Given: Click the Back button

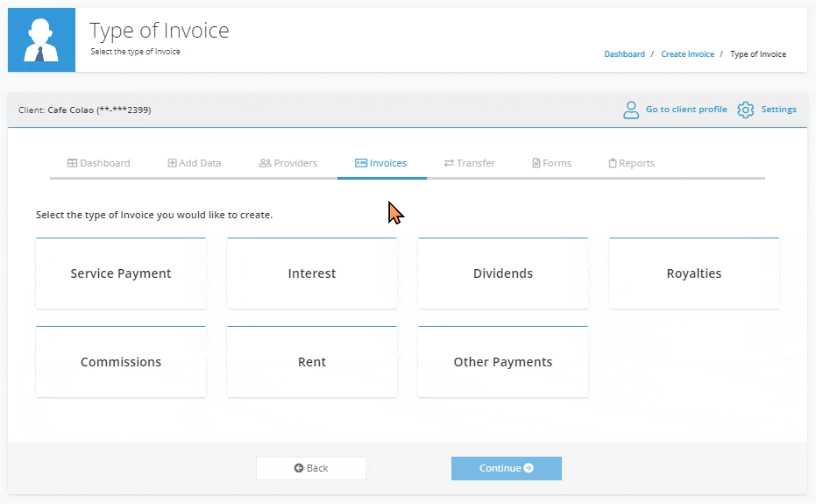Looking at the screenshot, I should [310, 468].
